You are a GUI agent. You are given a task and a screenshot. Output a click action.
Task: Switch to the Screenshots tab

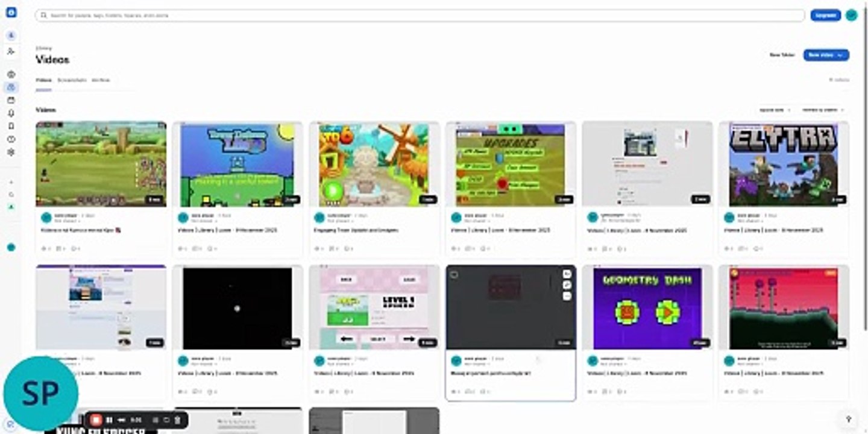pos(72,80)
